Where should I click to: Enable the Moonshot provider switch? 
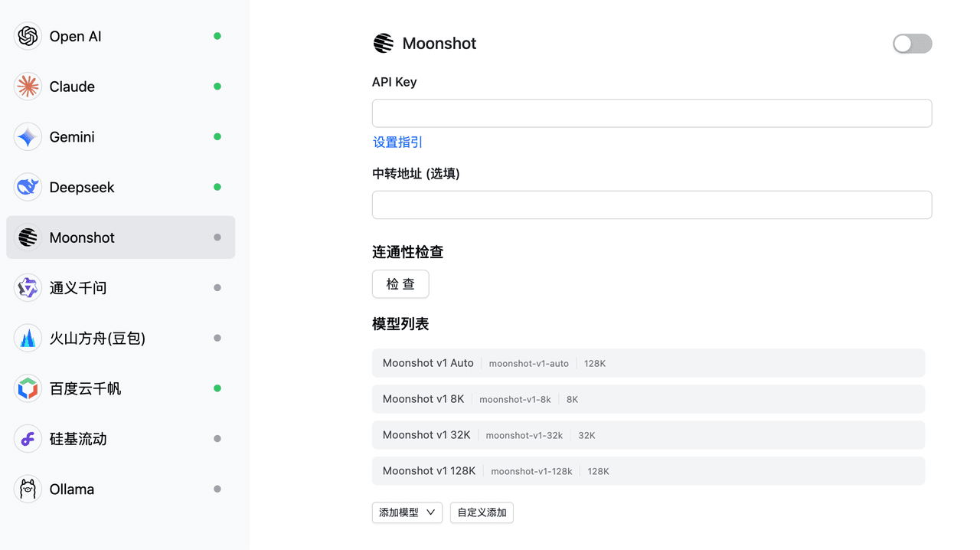click(x=912, y=44)
